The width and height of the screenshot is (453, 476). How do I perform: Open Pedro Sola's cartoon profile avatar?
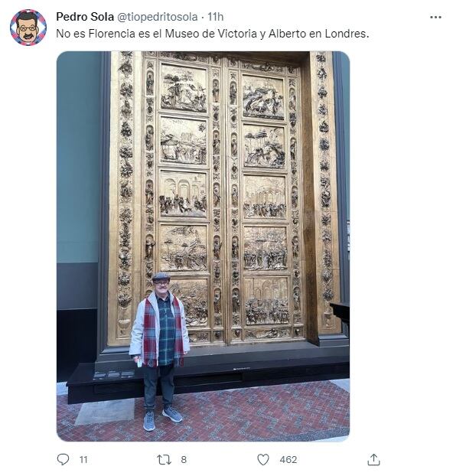[x=28, y=28]
